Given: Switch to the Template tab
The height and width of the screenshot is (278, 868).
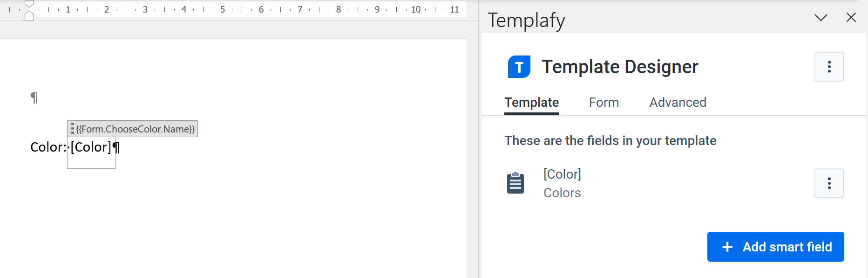Looking at the screenshot, I should 531,103.
